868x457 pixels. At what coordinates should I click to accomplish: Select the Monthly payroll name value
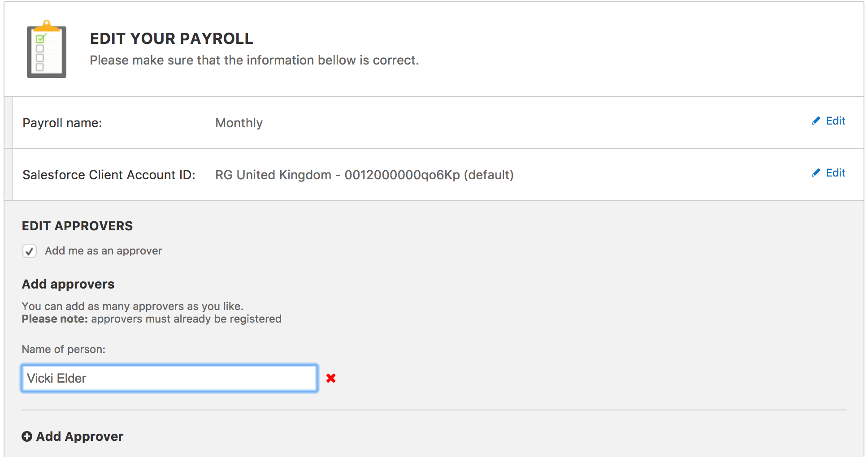[239, 123]
